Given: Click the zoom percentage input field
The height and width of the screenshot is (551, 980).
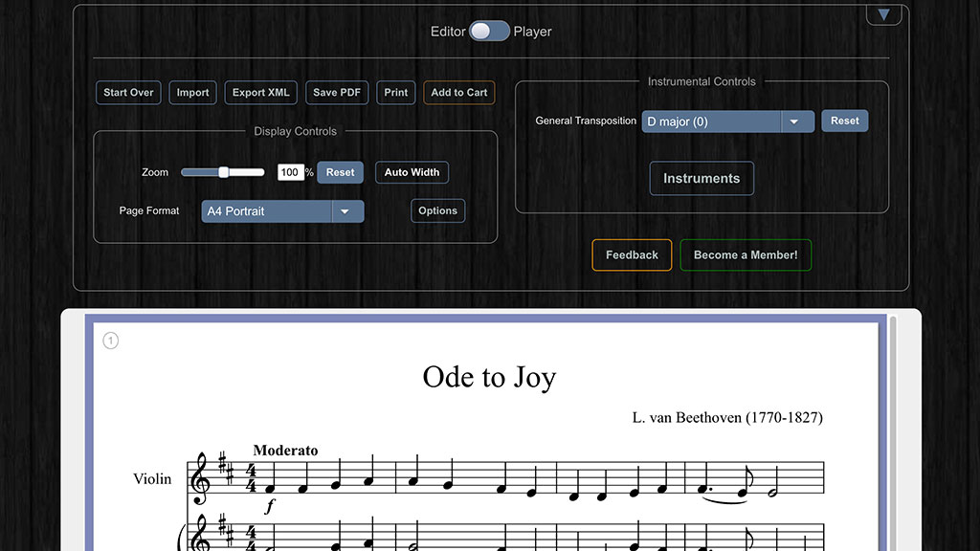Looking at the screenshot, I should 290,172.
